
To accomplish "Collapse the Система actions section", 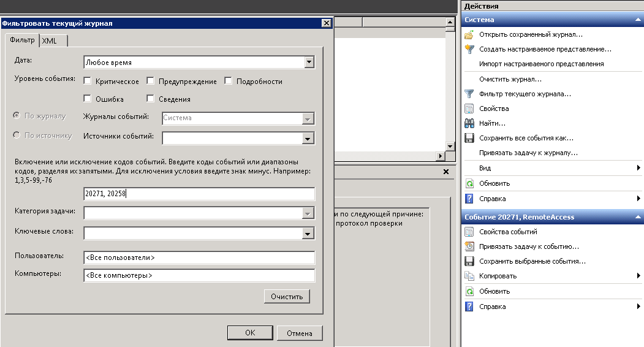I will click(638, 20).
